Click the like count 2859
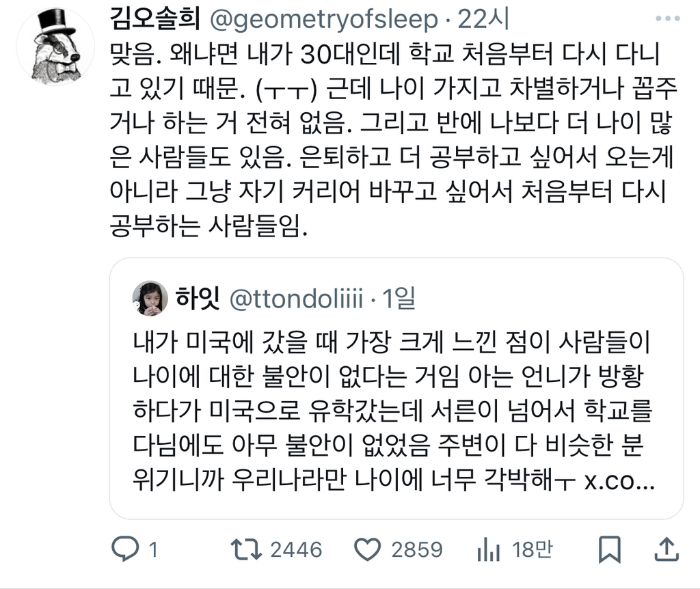 tap(416, 549)
